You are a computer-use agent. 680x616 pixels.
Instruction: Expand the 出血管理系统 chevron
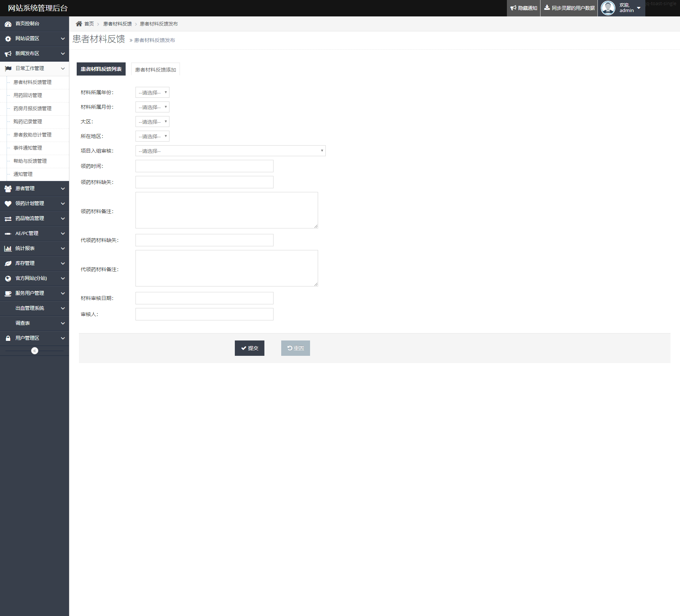point(63,308)
